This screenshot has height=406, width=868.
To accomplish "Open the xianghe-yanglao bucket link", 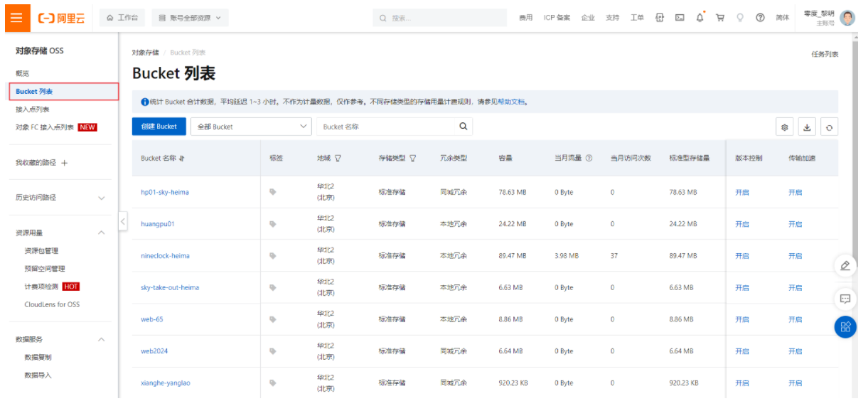I will 166,383.
